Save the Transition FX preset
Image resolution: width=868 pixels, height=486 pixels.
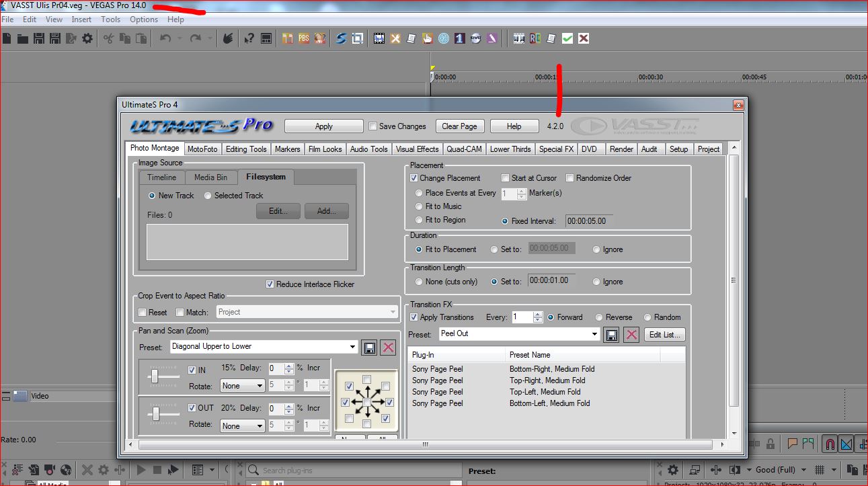(x=611, y=335)
